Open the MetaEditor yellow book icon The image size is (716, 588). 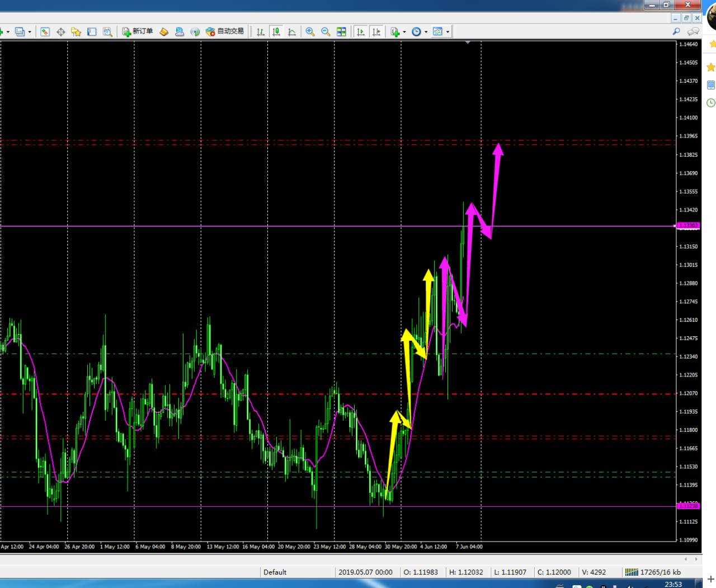coord(164,32)
